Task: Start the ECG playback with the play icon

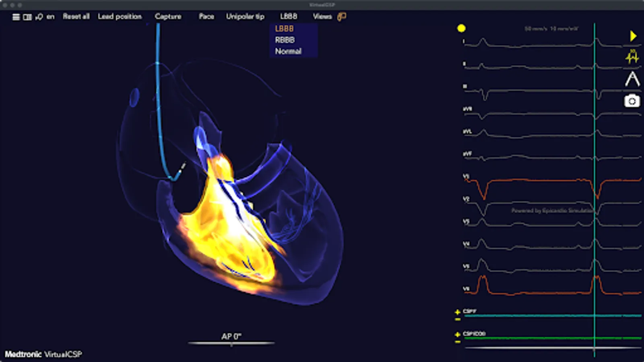Action: [x=633, y=36]
